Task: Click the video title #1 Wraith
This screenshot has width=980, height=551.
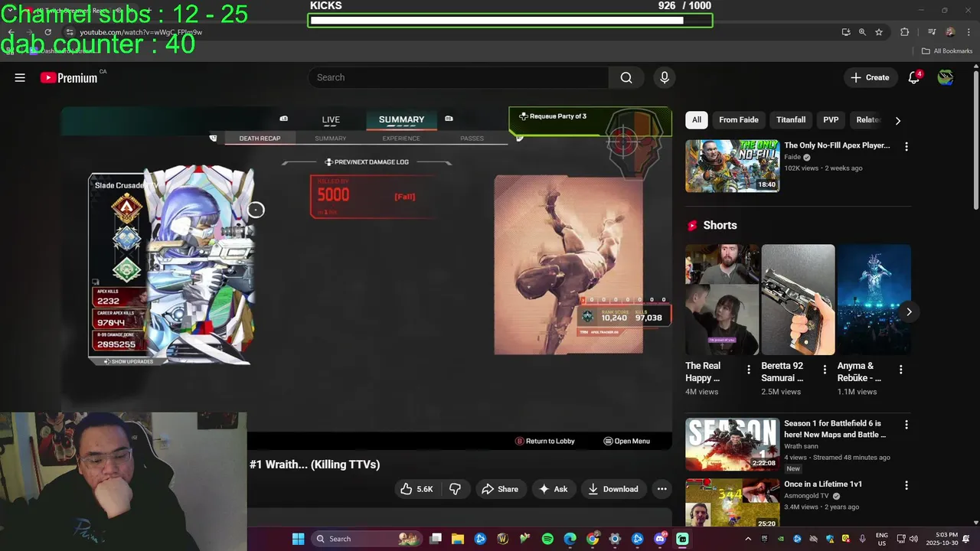Action: [315, 465]
